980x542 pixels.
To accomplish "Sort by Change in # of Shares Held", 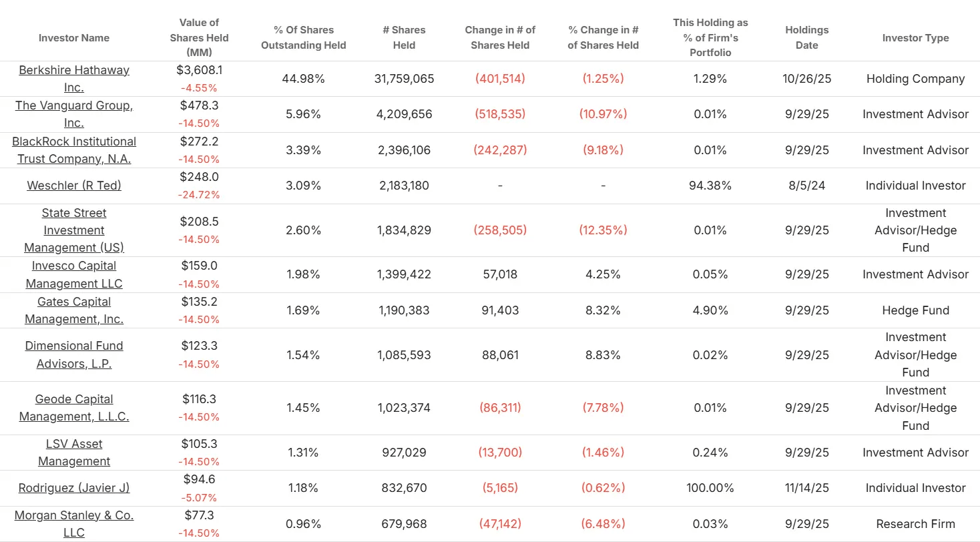I will [x=500, y=37].
